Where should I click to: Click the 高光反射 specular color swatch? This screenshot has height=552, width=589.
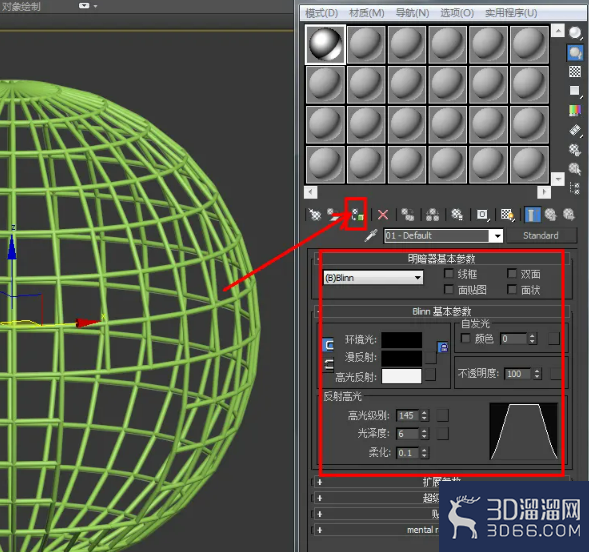click(402, 376)
